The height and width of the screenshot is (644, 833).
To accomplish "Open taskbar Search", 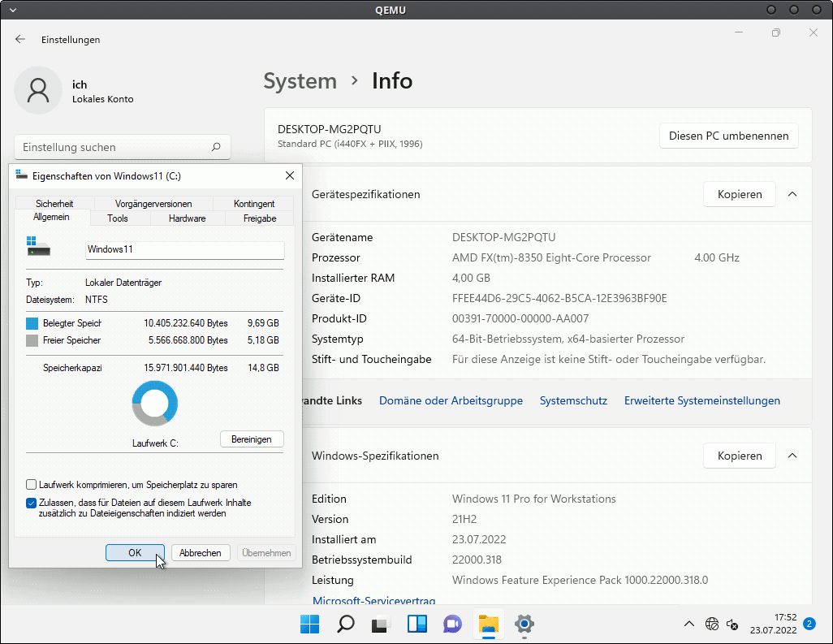I will point(346,624).
